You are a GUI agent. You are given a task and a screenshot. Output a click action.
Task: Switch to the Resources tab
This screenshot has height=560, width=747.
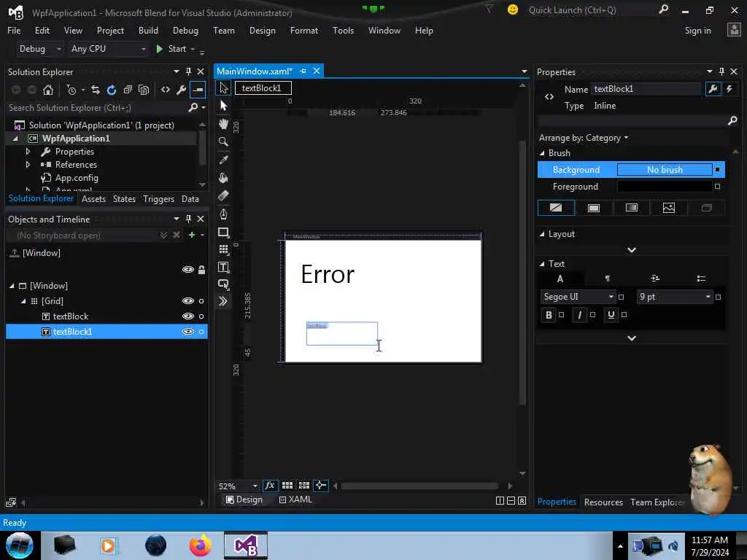tap(603, 502)
